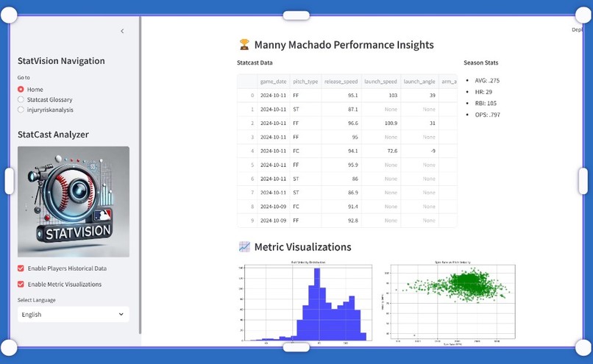Sort by the launch_angle column header
The height and width of the screenshot is (364, 593).
point(419,82)
